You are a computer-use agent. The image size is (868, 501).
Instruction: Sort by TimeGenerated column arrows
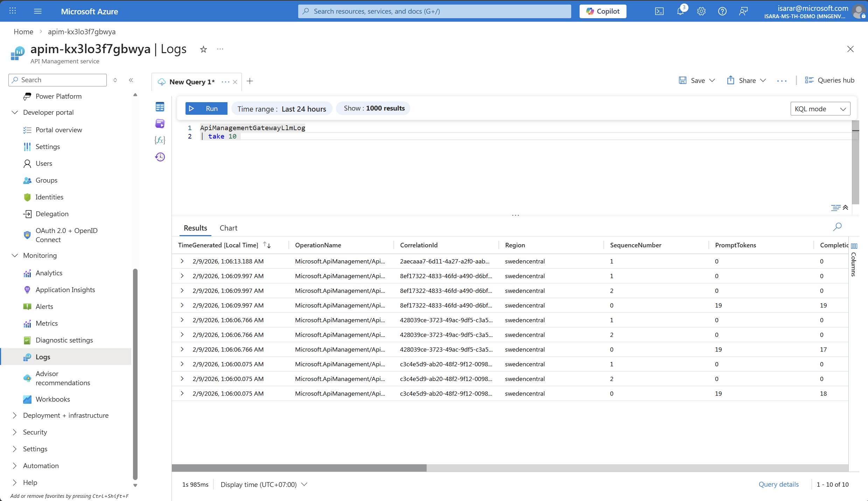coord(267,245)
